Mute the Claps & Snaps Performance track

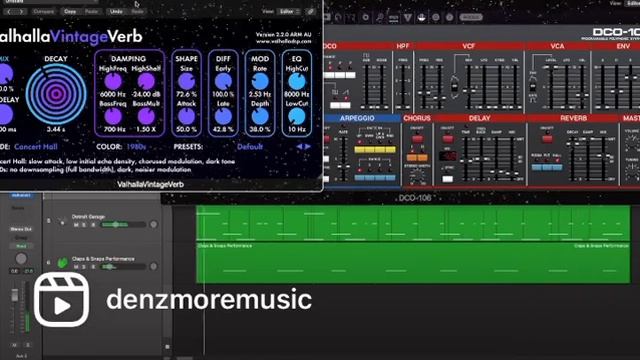(76, 267)
